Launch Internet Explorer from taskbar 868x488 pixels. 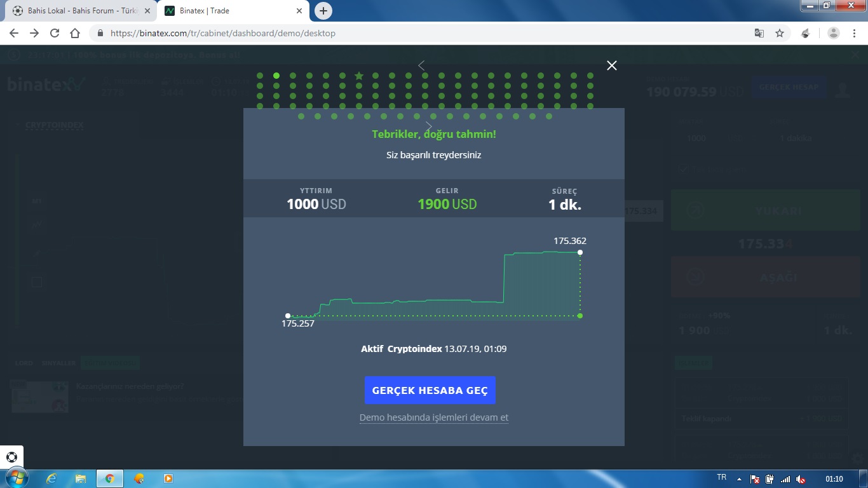(x=51, y=478)
